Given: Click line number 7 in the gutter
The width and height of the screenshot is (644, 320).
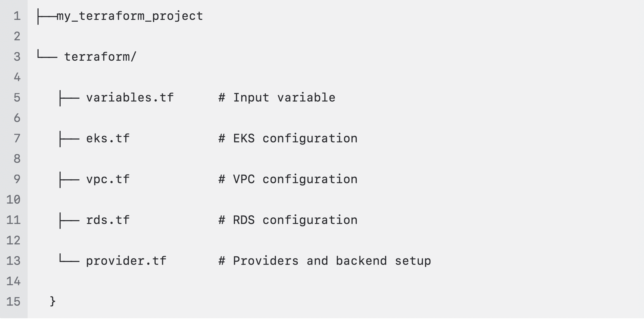Looking at the screenshot, I should [17, 139].
